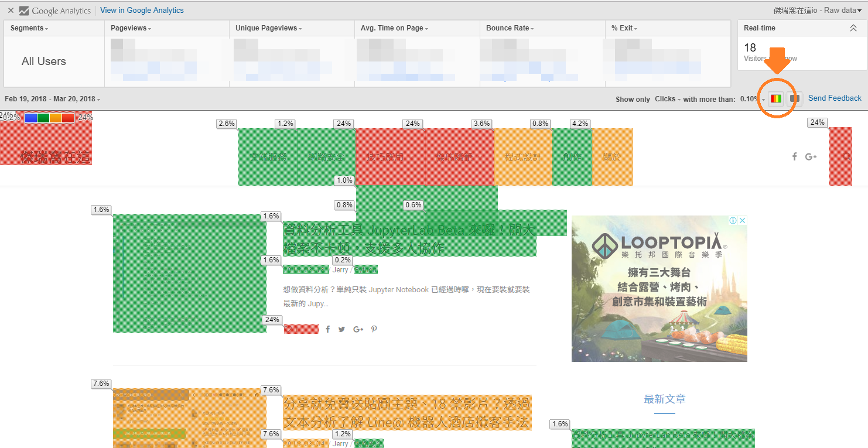Open the JupyterLab Beta article thumbnail
This screenshot has height=448, width=868.
click(190, 273)
